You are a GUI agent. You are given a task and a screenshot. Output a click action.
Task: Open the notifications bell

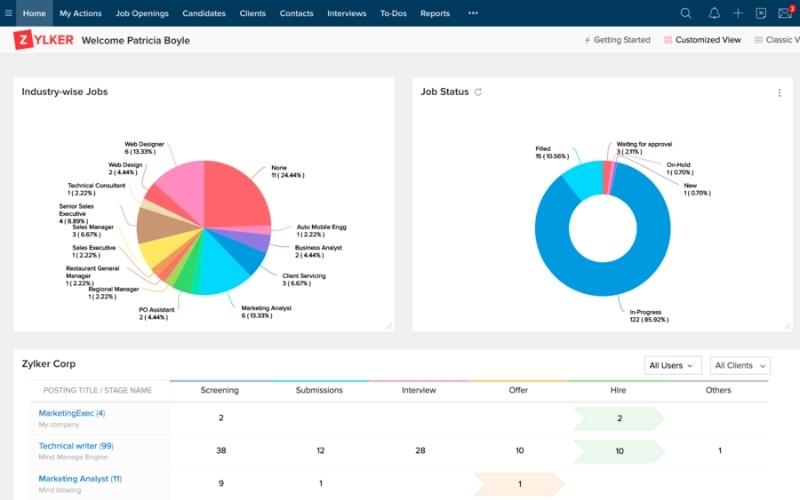click(714, 13)
